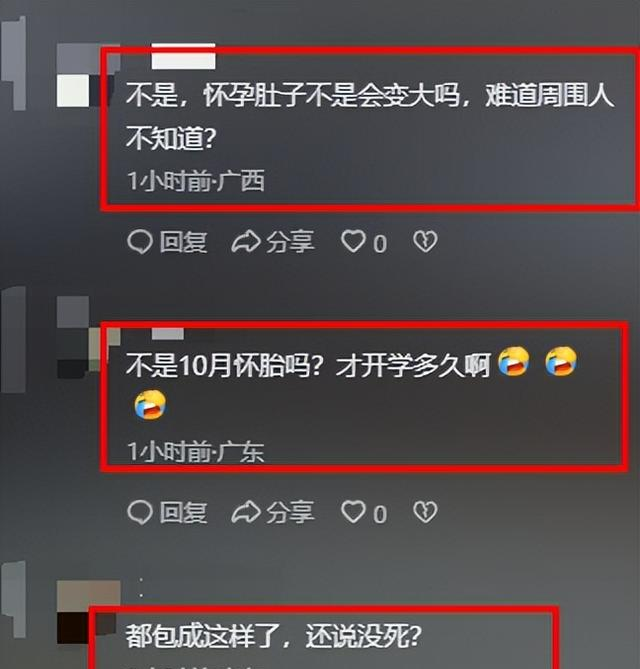Open avatar of second commenter

click(83, 337)
